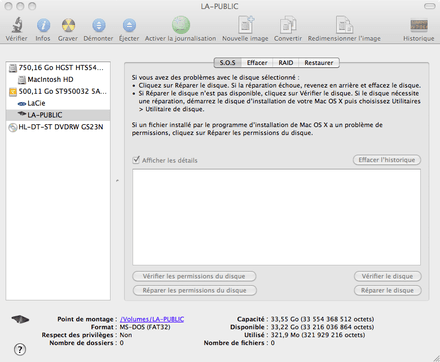Click the sidebar splitter handle dot
The image size is (440, 362).
(x=117, y=181)
